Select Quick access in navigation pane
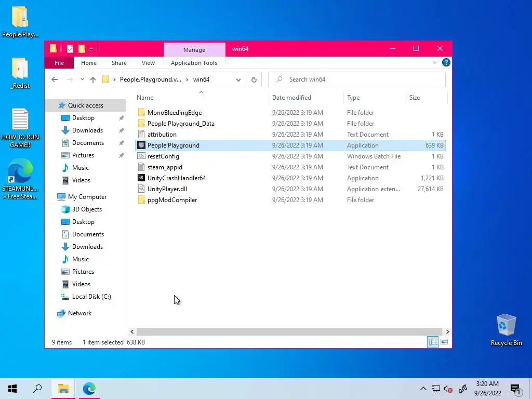 (x=85, y=105)
